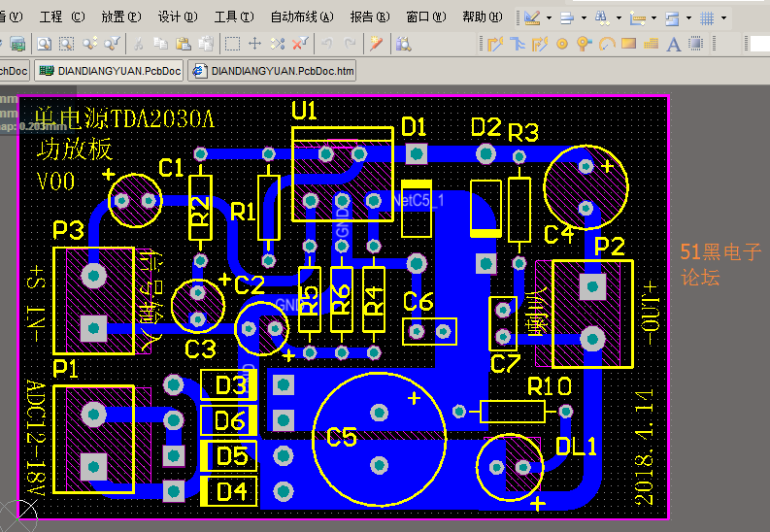
Task: Switch to the DIANDIANGYUAN.PcbDoc.htm tab
Action: (x=272, y=71)
